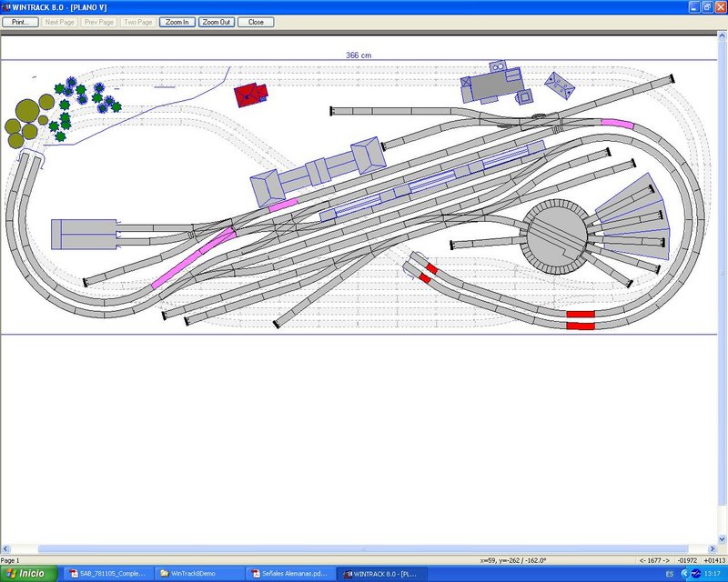Click the 366 cm dimension label
The width and height of the screenshot is (728, 582).
point(359,55)
